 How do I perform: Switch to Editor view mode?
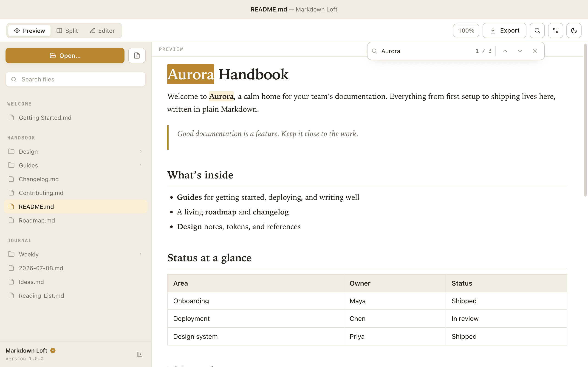pos(102,31)
